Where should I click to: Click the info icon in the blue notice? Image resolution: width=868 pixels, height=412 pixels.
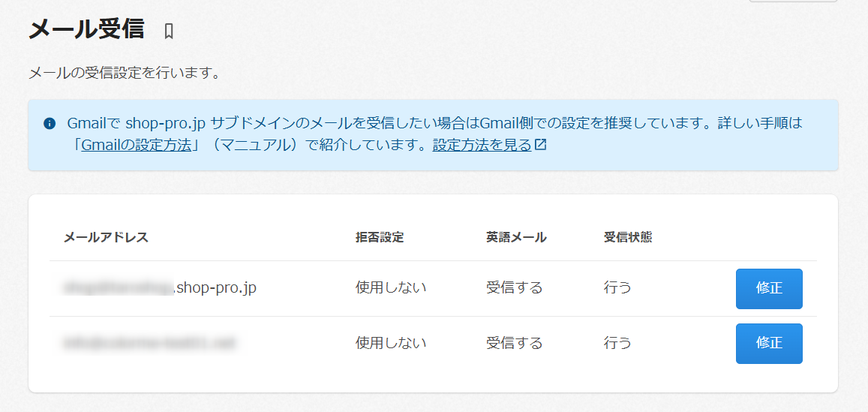pos(50,123)
